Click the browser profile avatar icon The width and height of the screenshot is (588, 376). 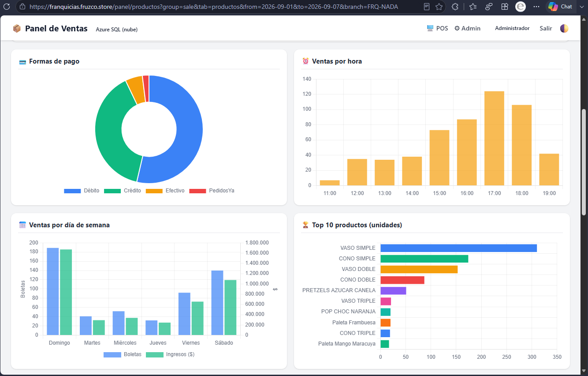point(521,7)
